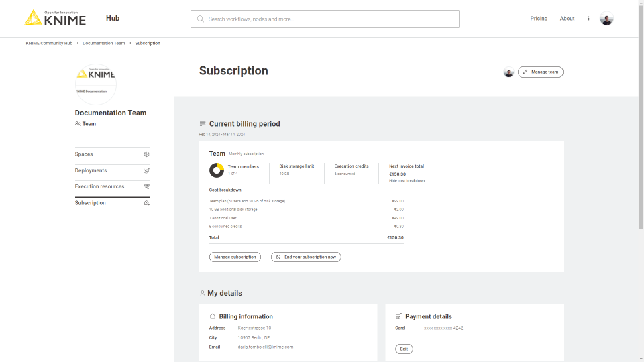This screenshot has height=362, width=644.
Task: Hide cost breakdown details
Action: coord(407,181)
